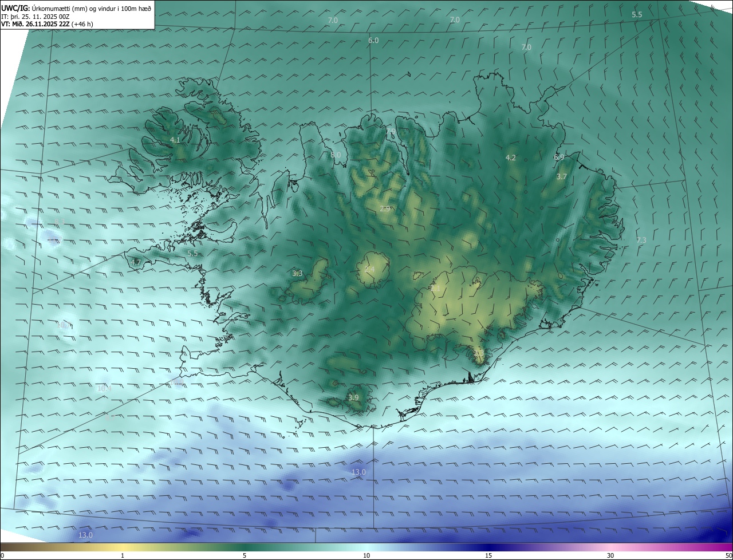Click the 15 tick on the color scale

pos(488,555)
